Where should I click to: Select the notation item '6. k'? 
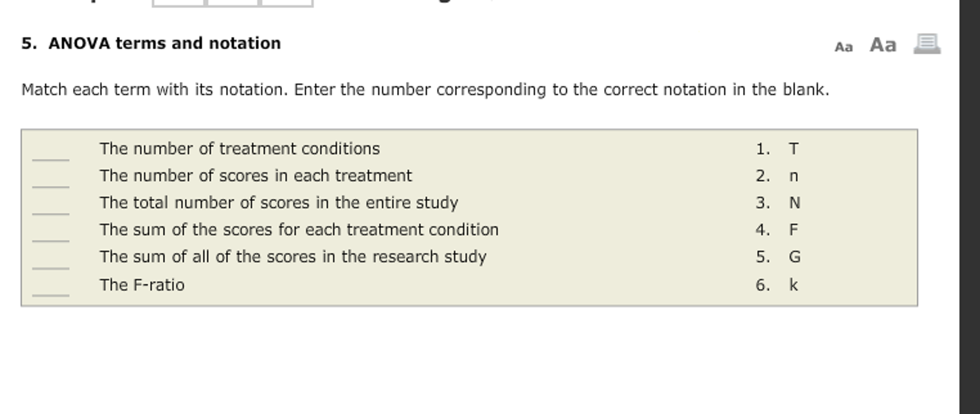pyautogui.click(x=776, y=284)
